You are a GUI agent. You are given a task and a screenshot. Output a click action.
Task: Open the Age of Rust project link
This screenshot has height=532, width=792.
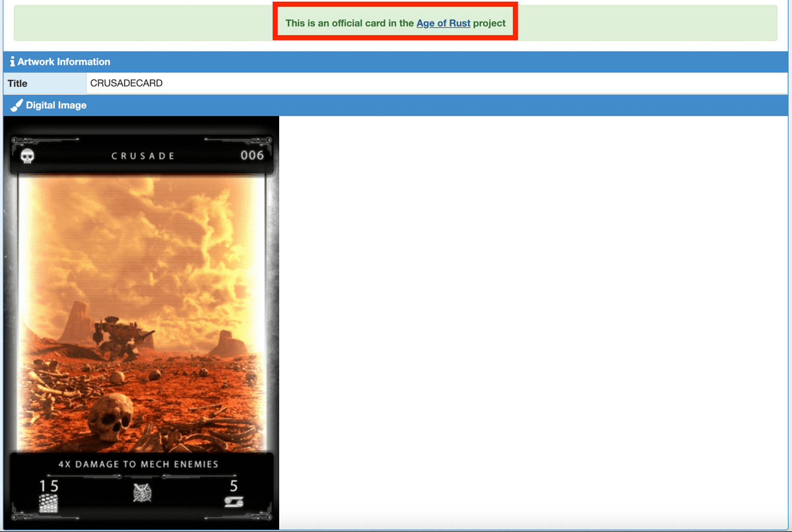coord(443,23)
